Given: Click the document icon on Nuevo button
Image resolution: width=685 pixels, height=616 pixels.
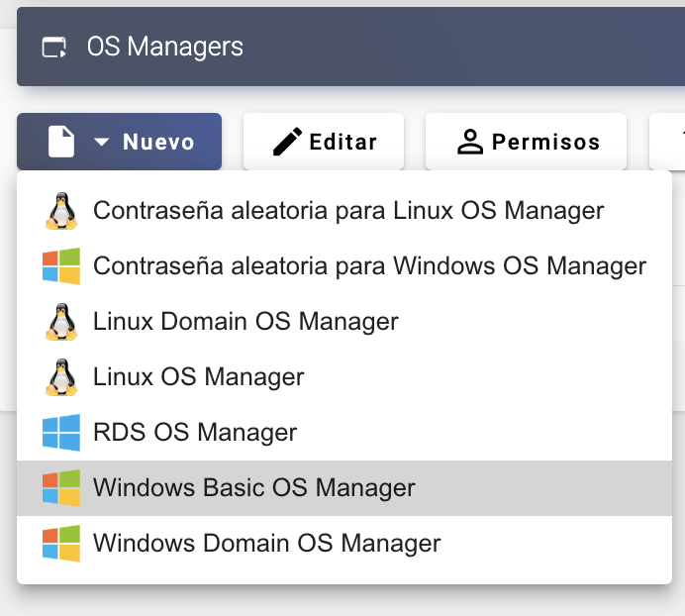Looking at the screenshot, I should 61,143.
